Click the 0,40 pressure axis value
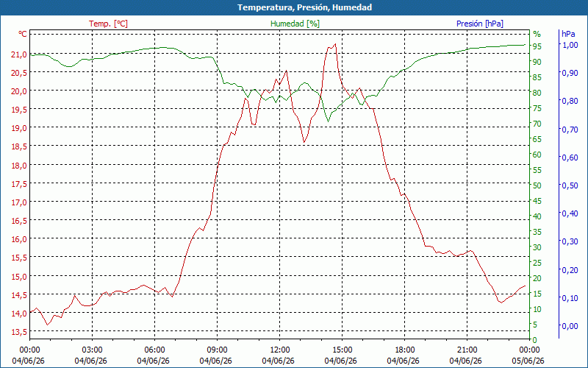 [570, 213]
